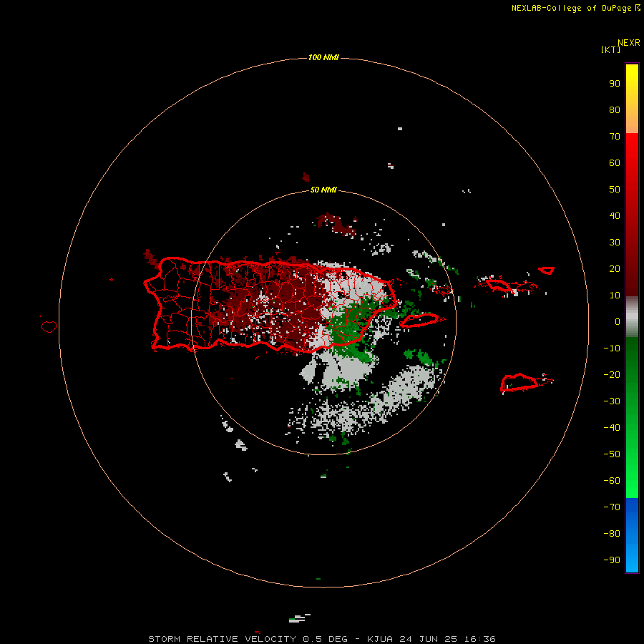Click the -10 value on the velocity scale

point(612,348)
